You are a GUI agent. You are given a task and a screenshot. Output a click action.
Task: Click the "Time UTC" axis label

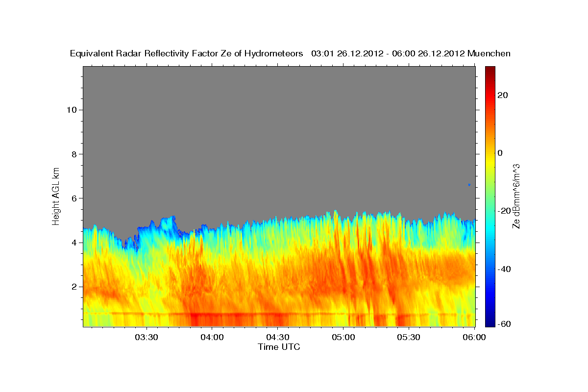(279, 347)
